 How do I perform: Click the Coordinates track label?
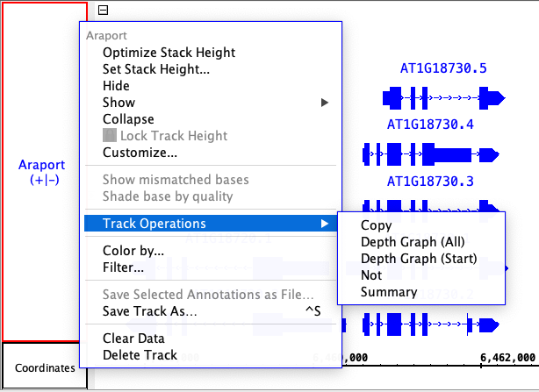coord(45,368)
